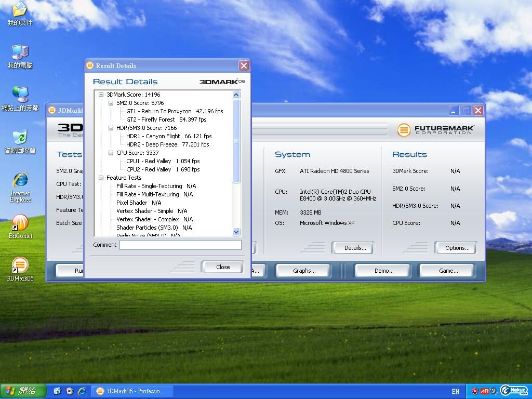This screenshot has height=399, width=532.
Task: Collapse the HDR/SM3.0 Score tree node
Action: [x=111, y=128]
